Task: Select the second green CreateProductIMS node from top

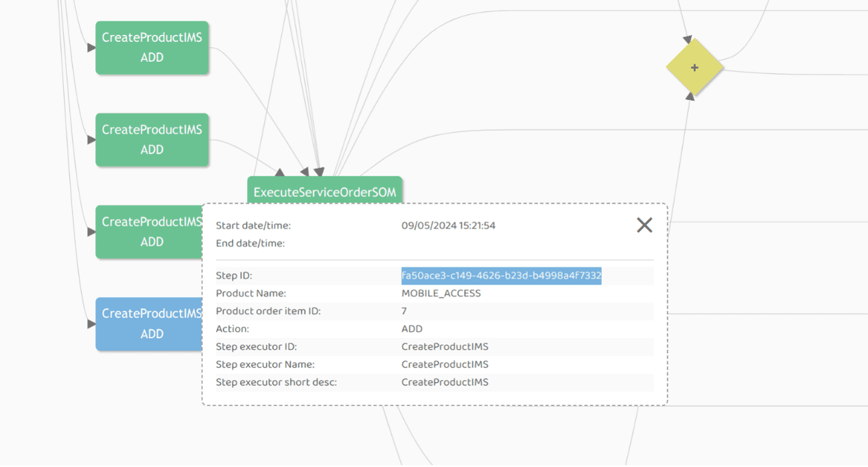Action: [152, 139]
